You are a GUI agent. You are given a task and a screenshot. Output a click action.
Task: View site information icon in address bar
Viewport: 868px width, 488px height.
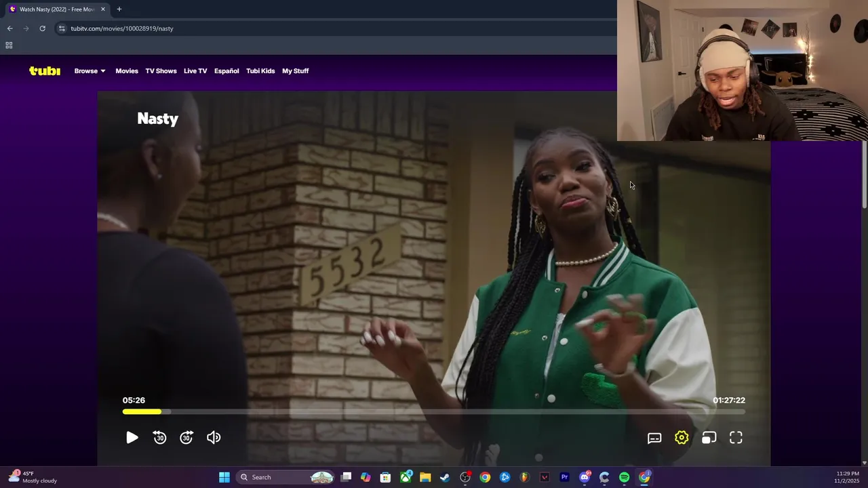coord(62,28)
